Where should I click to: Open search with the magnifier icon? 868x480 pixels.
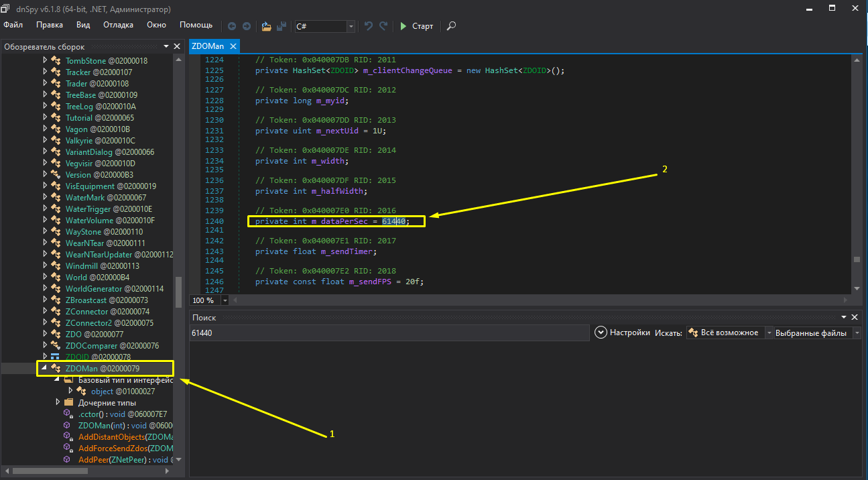coord(451,26)
